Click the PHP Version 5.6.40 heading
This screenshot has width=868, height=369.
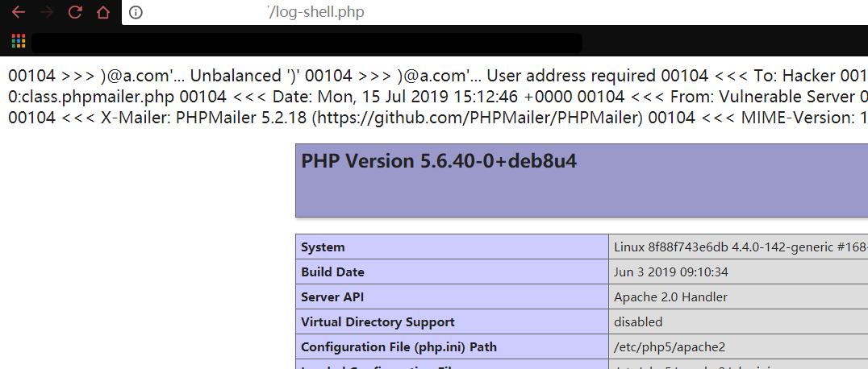439,161
